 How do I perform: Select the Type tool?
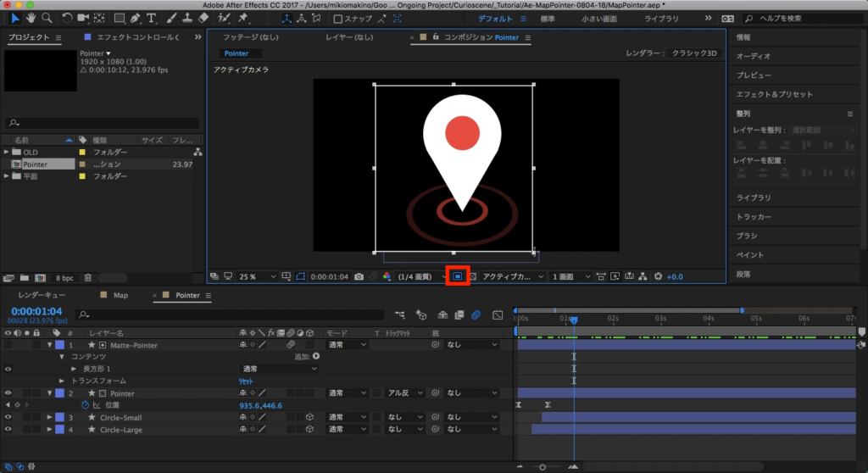pos(151,18)
